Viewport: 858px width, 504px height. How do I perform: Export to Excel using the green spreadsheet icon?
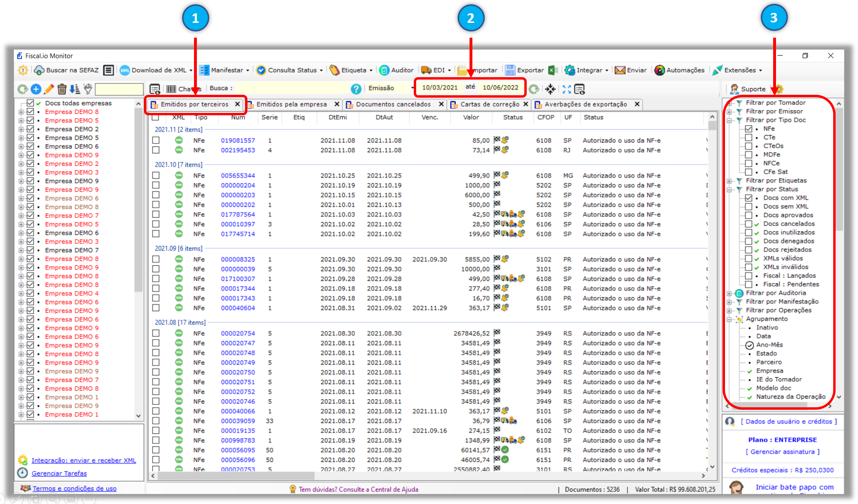(553, 70)
